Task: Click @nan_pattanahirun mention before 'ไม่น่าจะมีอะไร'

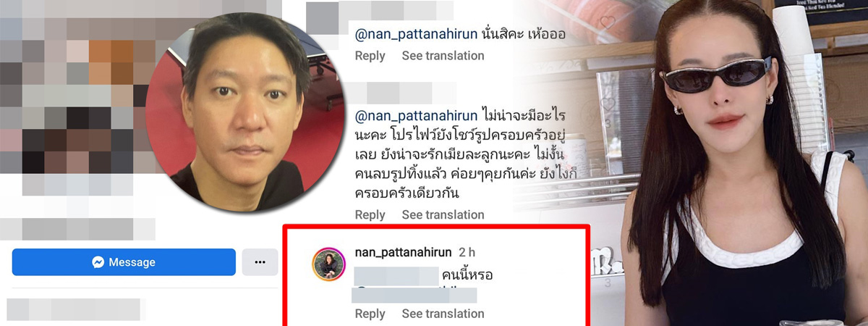Action: click(x=416, y=115)
